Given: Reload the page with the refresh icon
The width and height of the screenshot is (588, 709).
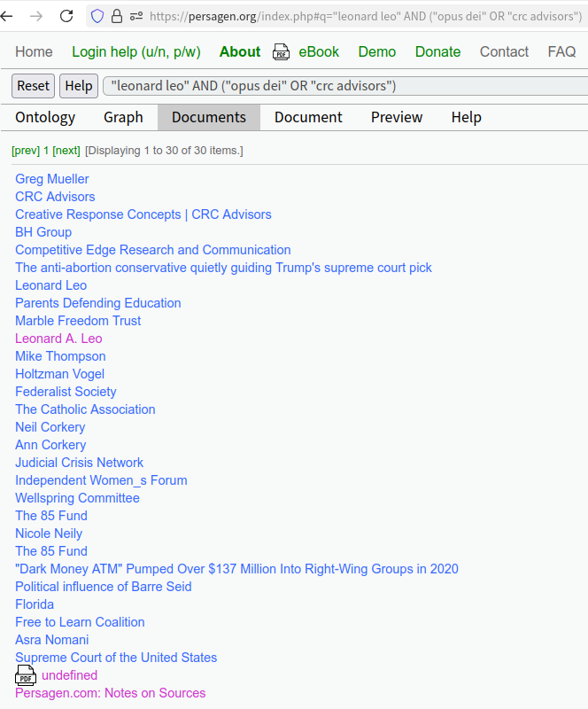Looking at the screenshot, I should [66, 16].
